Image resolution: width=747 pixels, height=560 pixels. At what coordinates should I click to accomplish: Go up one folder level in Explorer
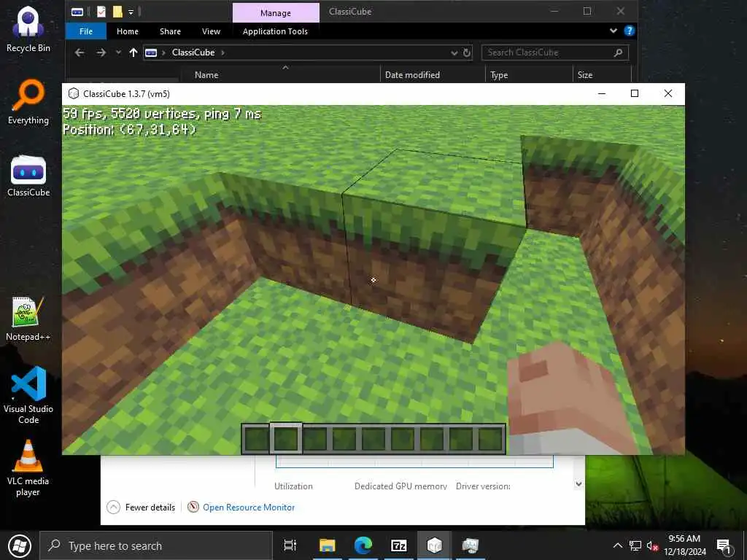click(x=133, y=52)
